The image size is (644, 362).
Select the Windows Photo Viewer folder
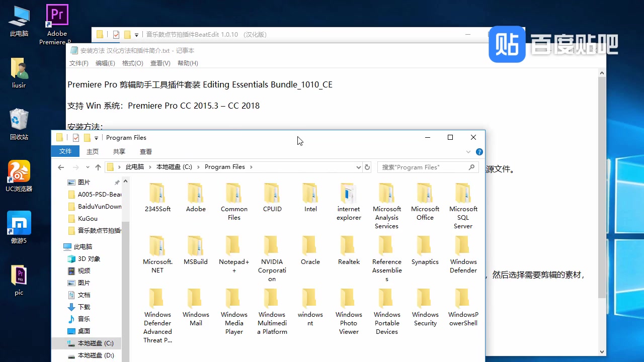(x=349, y=312)
